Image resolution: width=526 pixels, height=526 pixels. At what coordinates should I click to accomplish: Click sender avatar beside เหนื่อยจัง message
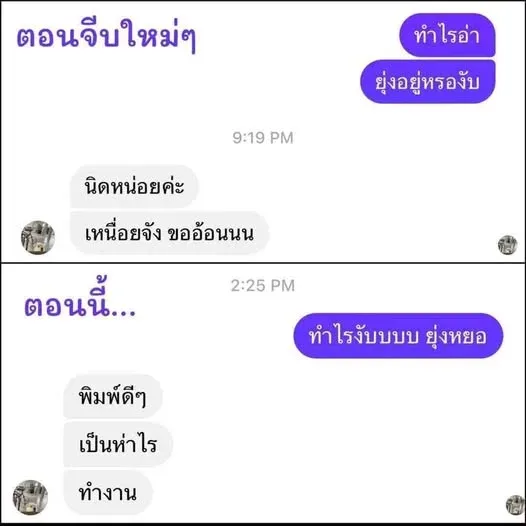(38, 237)
